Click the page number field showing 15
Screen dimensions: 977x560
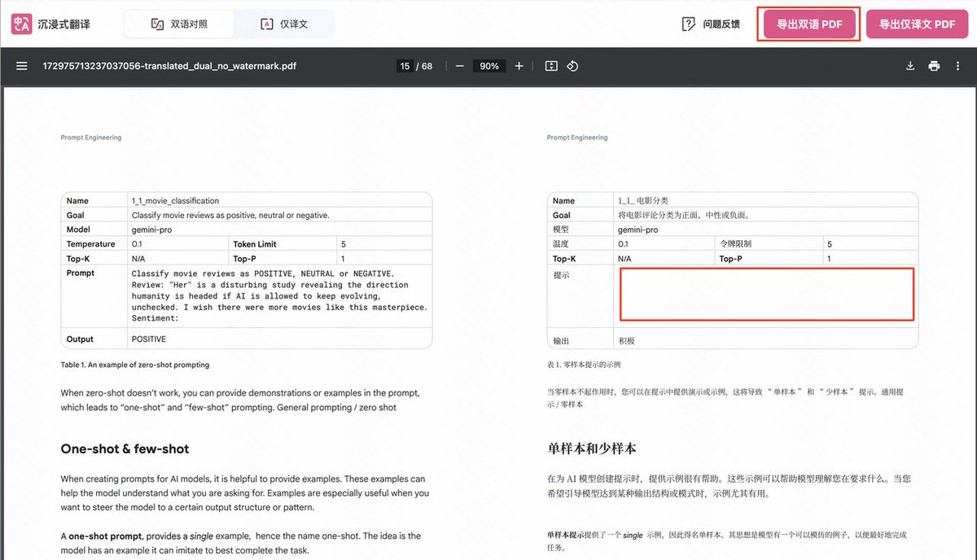point(405,66)
